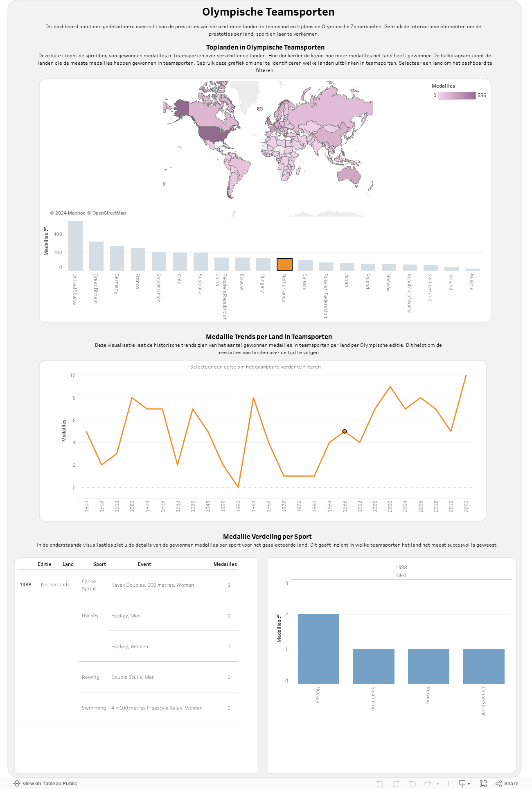Image resolution: width=532 pixels, height=789 pixels.
Task: Click the Editie column header
Action: pos(45,564)
